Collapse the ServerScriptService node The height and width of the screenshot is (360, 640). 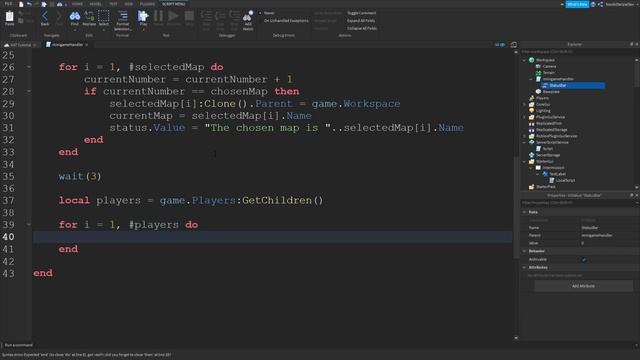524,142
